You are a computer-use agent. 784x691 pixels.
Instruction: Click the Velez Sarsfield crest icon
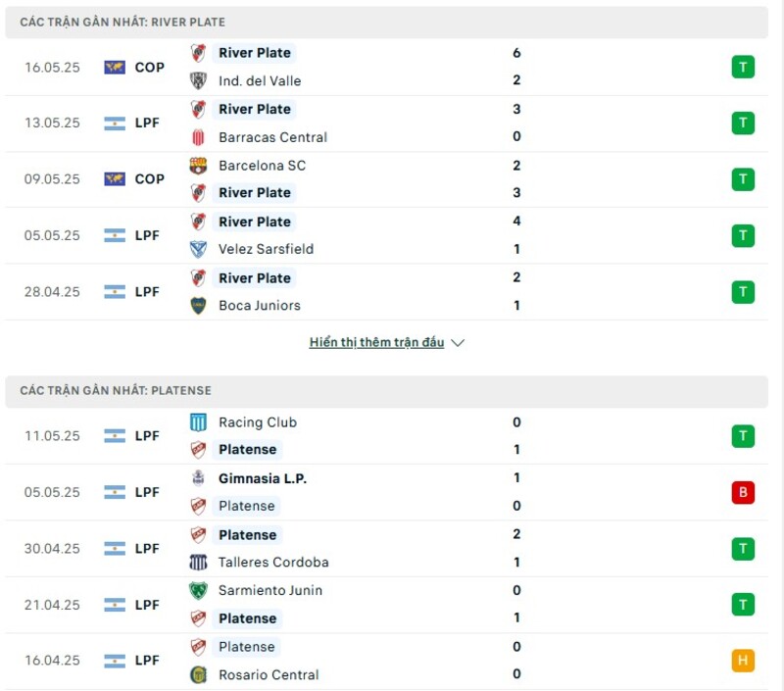click(x=199, y=250)
